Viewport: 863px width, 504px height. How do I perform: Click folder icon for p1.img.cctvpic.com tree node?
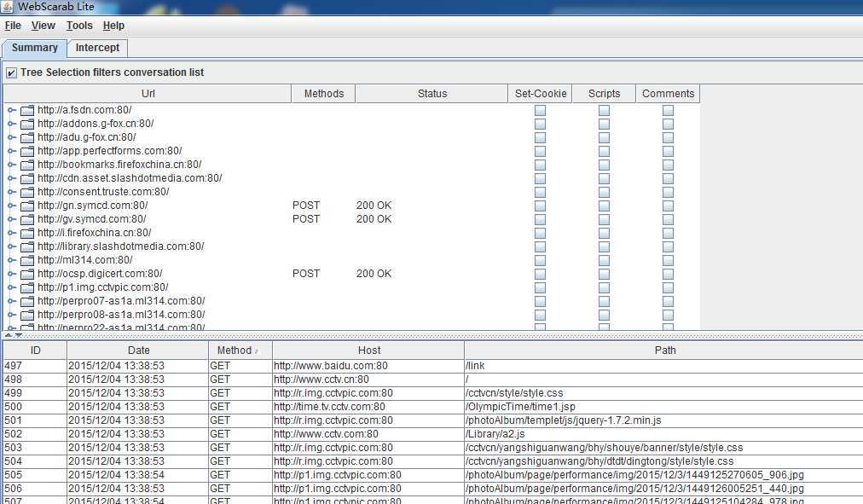27,287
